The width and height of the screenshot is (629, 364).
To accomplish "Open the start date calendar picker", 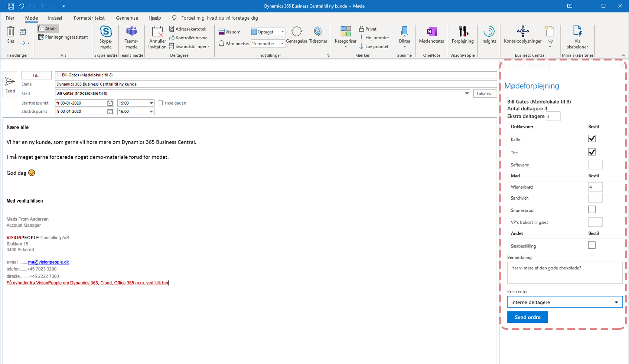I will (x=110, y=103).
